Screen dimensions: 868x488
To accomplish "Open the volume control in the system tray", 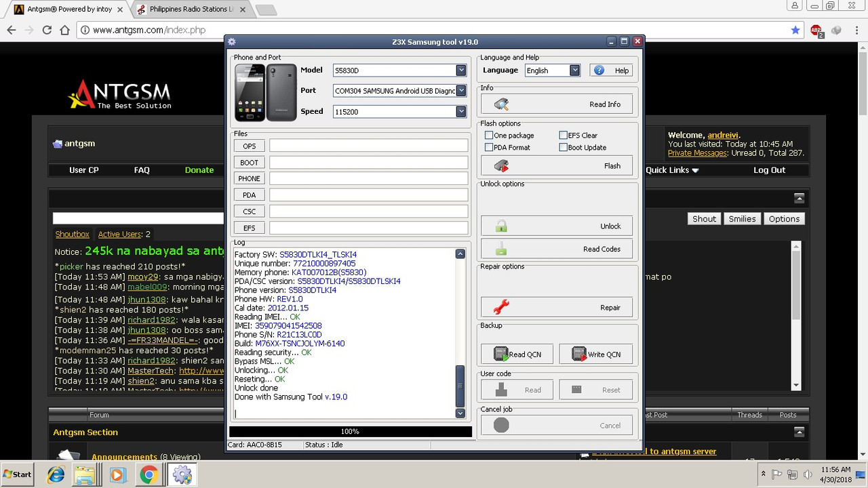I will (808, 474).
